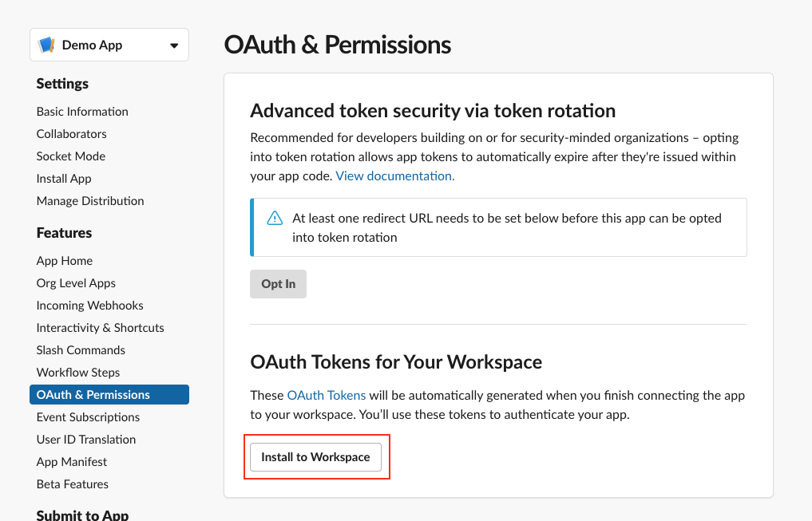Open Event Subscriptions settings
812x521 pixels.
[x=88, y=417]
